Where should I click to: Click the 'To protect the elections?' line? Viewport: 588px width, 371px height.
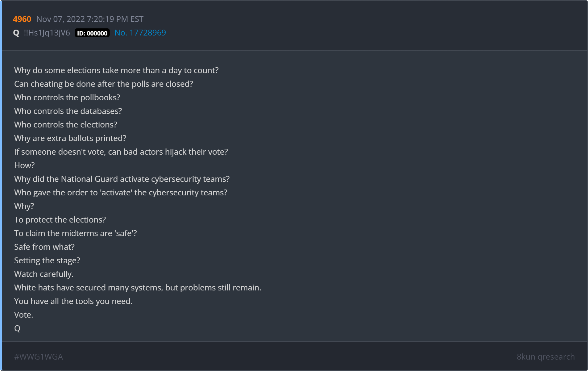click(60, 220)
